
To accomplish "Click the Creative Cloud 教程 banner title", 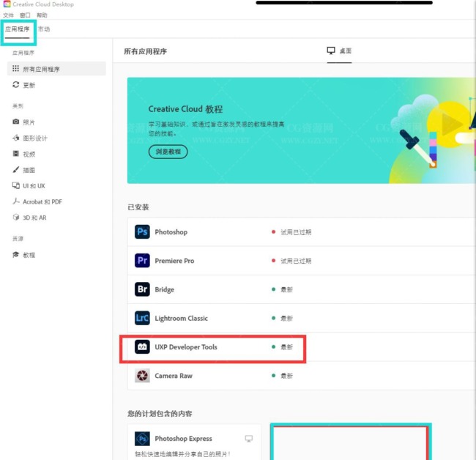I will [x=185, y=109].
